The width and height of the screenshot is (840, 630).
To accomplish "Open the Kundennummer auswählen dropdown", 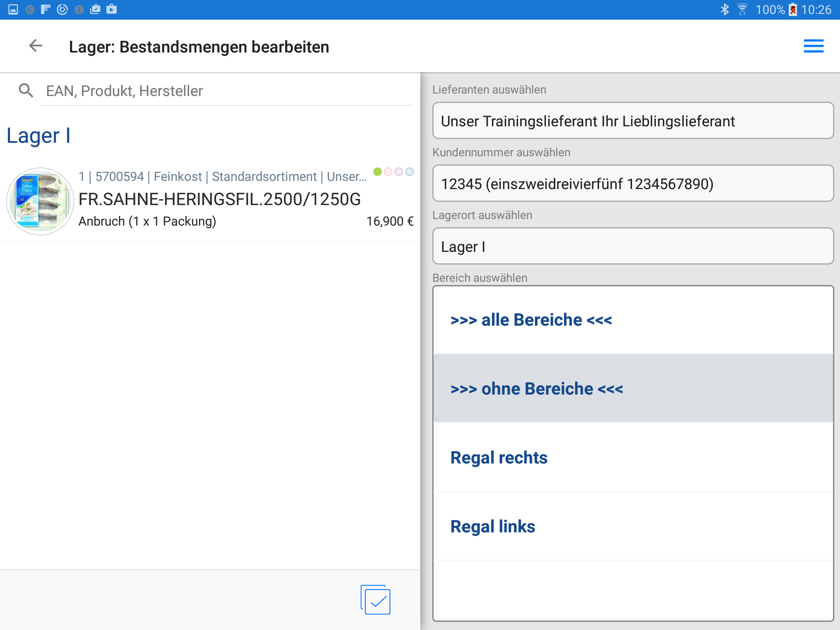I will pos(632,184).
